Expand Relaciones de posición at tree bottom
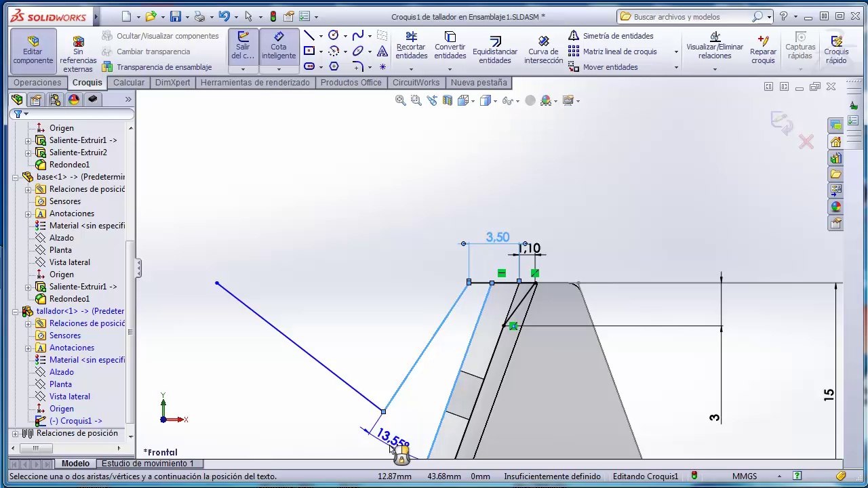 pos(16,433)
